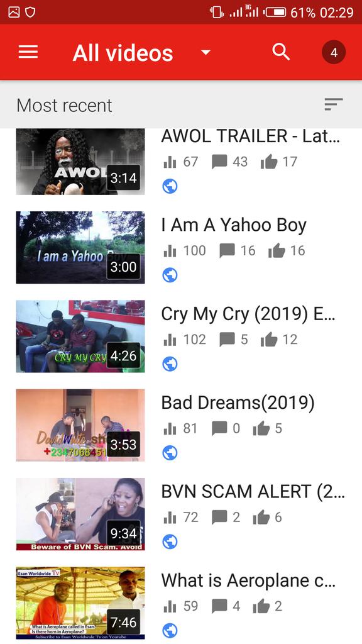Tap the views bar icon for I Am A Yahoo Boy

(170, 250)
